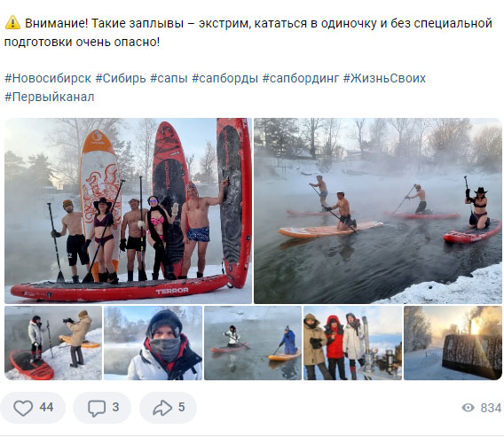The image size is (504, 445).
Task: View the photo of two paddlers in winter clothes
Action: pyautogui.click(x=253, y=343)
